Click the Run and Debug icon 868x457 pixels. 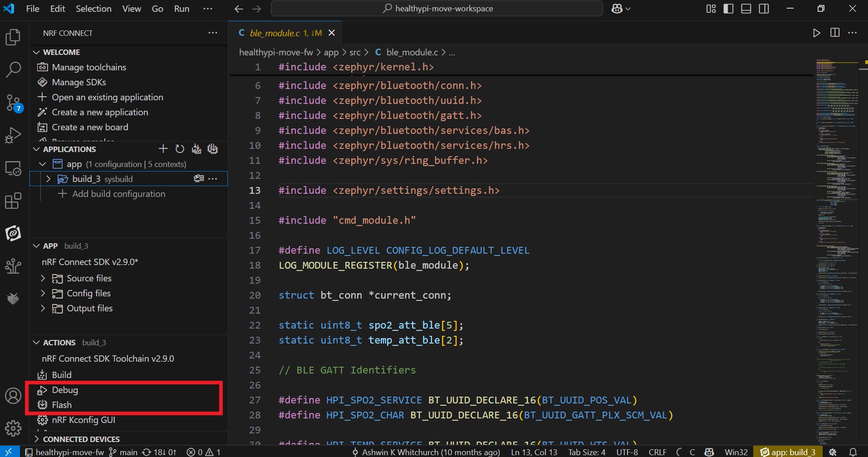pyautogui.click(x=13, y=135)
